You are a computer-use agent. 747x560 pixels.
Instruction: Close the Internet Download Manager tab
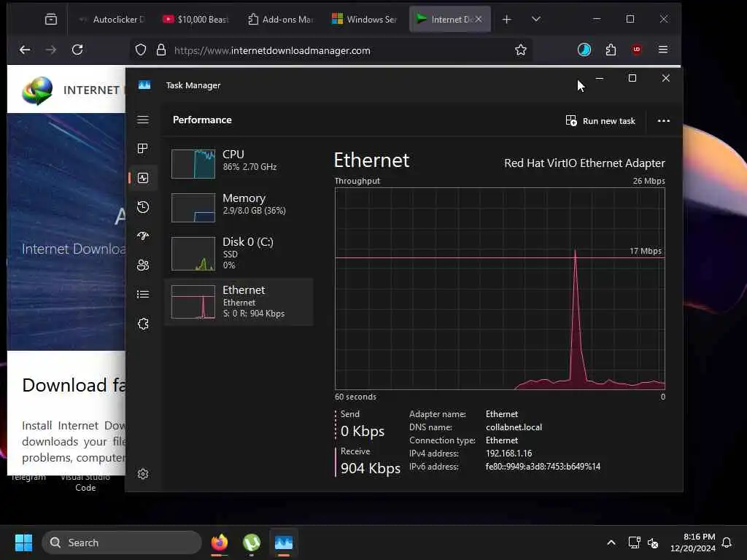pyautogui.click(x=479, y=19)
